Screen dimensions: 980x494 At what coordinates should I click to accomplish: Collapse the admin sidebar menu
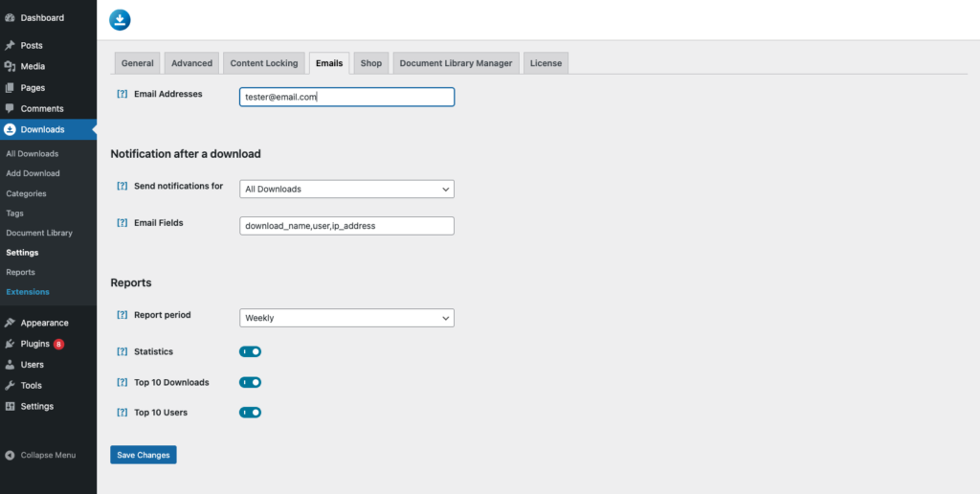pyautogui.click(x=40, y=455)
